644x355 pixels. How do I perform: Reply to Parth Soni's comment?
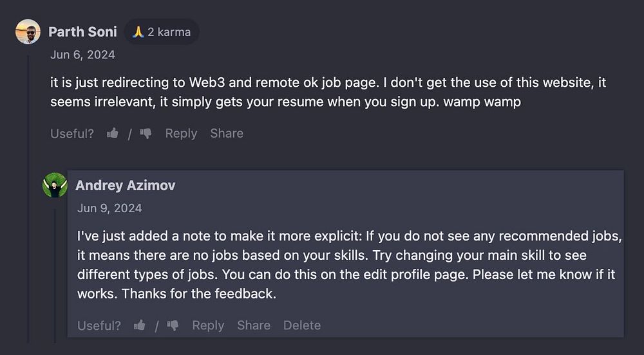click(181, 134)
